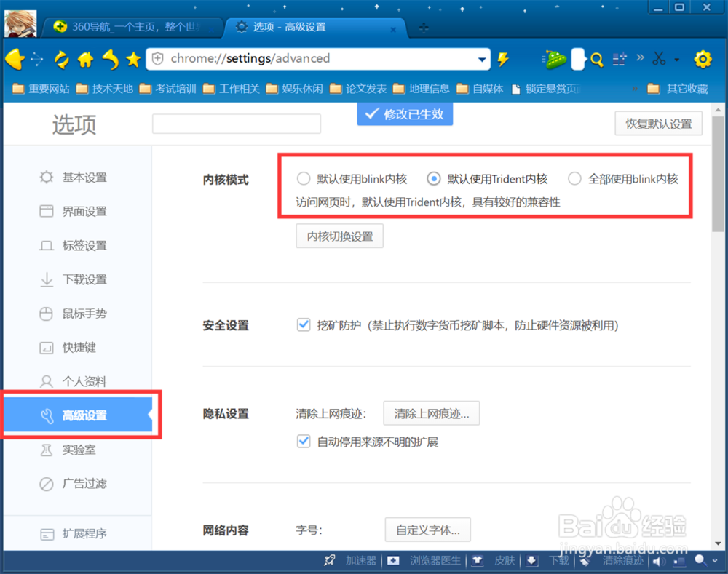Expand the screenshot tool dropdown arrow

tap(677, 60)
